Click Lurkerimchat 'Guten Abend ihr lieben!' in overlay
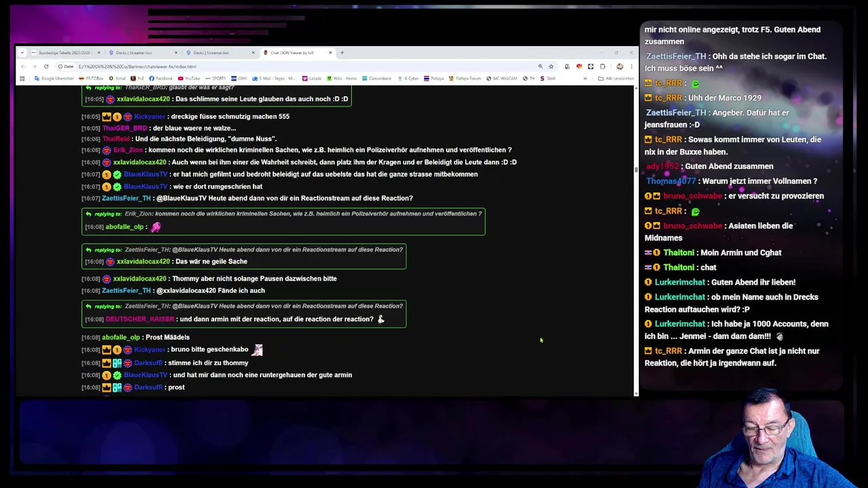 [753, 283]
